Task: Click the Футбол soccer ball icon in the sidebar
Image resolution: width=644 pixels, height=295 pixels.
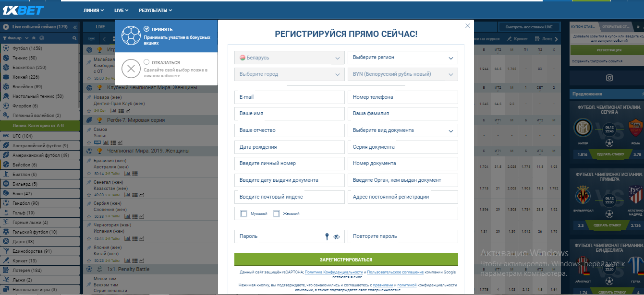Action: (6, 48)
